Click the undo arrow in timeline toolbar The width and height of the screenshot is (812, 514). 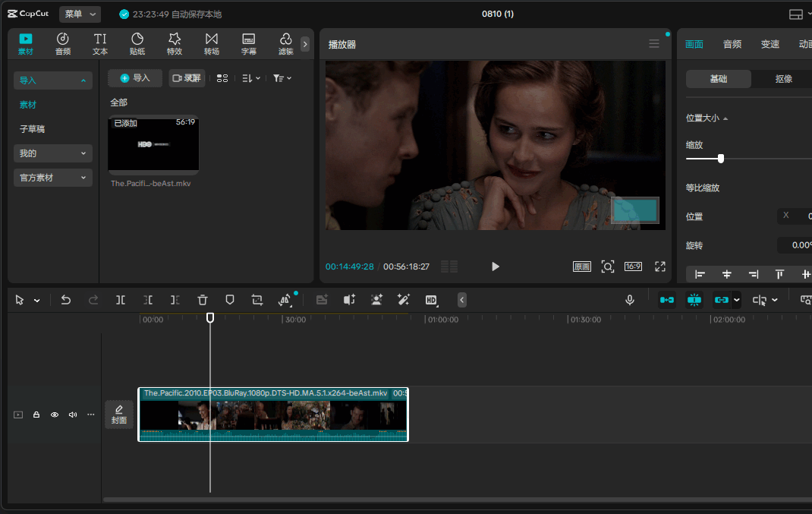click(66, 300)
